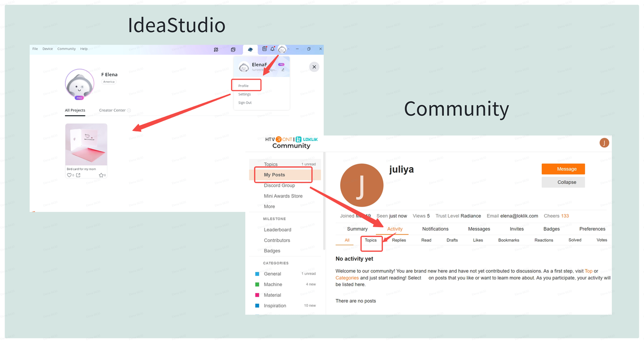Switch to the Summary profile tab

(357, 229)
